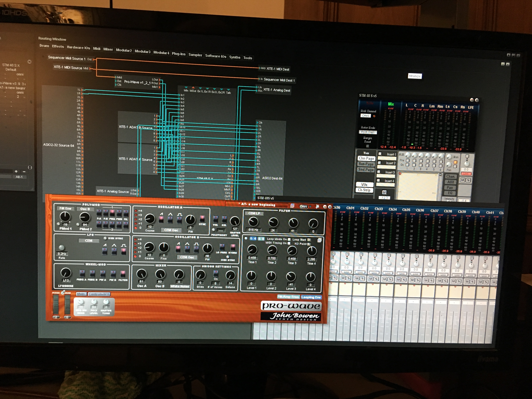Image resolution: width=532 pixels, height=399 pixels.
Task: Open Post Gain meter mode dropdown
Action: pyautogui.click(x=368, y=132)
